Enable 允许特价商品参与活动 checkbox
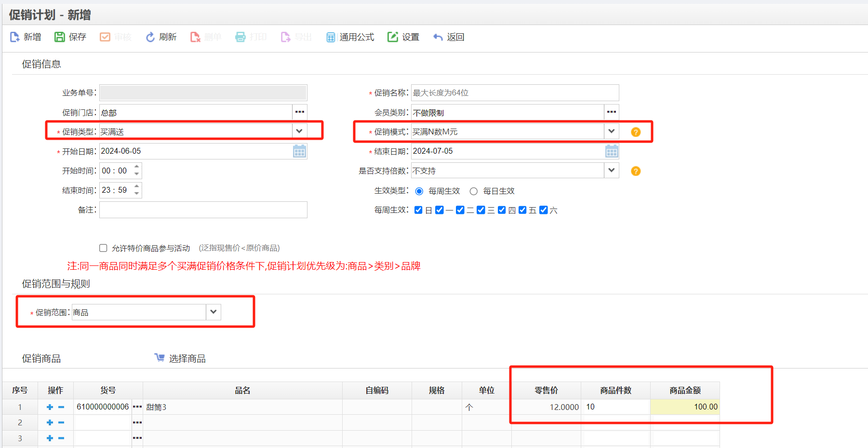 (103, 248)
